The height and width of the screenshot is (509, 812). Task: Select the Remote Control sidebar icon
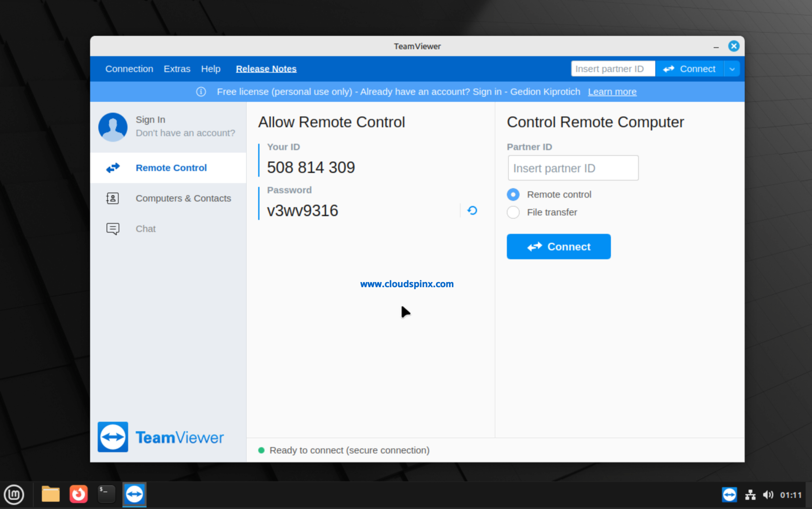pos(113,168)
